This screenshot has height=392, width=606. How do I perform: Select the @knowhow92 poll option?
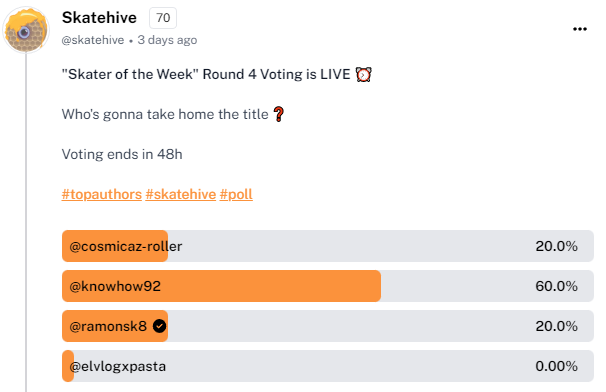click(x=328, y=286)
